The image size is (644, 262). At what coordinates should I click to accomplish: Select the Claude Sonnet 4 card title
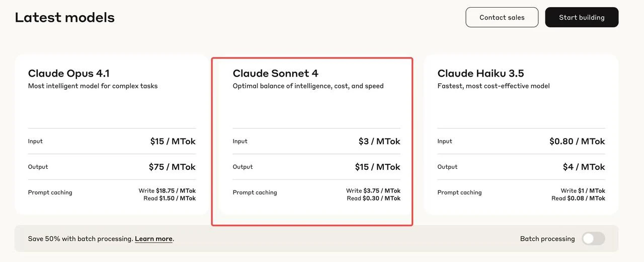(275, 74)
